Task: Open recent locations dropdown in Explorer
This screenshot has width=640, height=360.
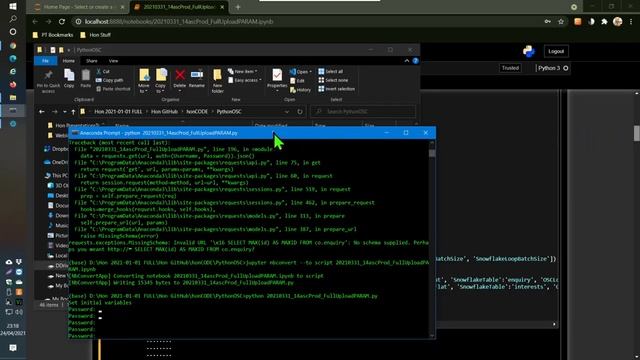Action: pos(64,111)
